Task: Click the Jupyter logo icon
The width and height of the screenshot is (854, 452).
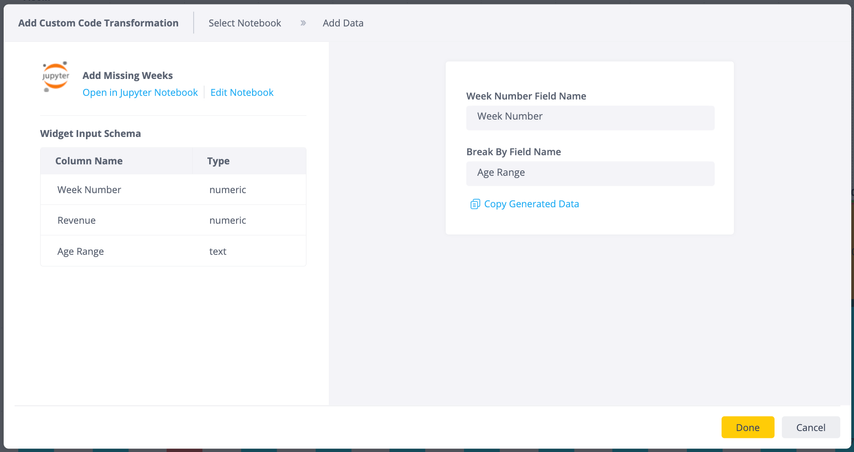Action: (x=56, y=76)
